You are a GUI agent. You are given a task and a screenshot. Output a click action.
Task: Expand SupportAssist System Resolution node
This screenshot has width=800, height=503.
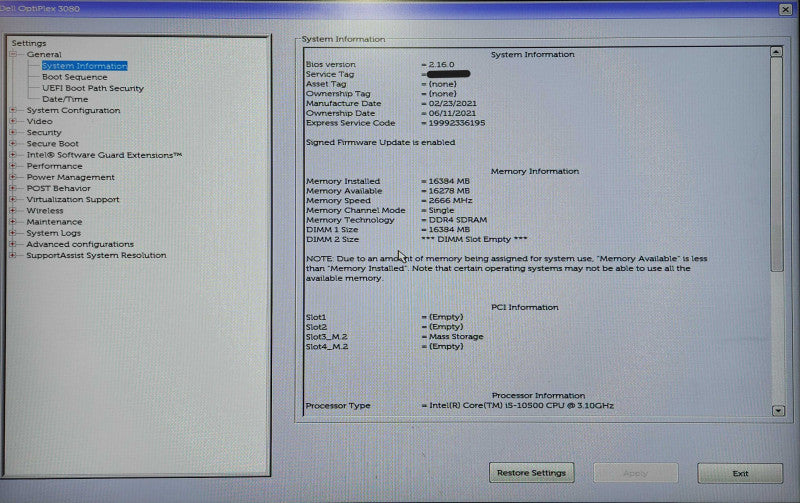point(13,256)
